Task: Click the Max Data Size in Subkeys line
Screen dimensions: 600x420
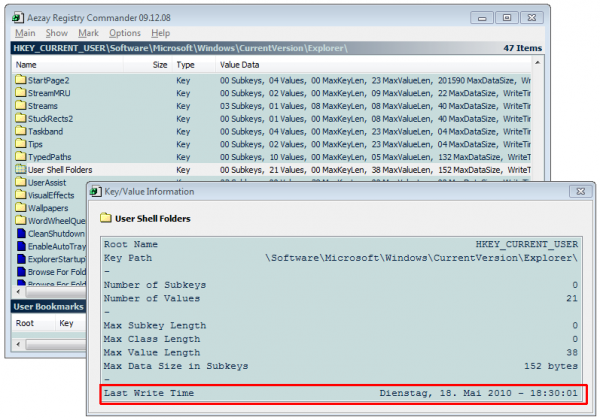Action: 341,366
